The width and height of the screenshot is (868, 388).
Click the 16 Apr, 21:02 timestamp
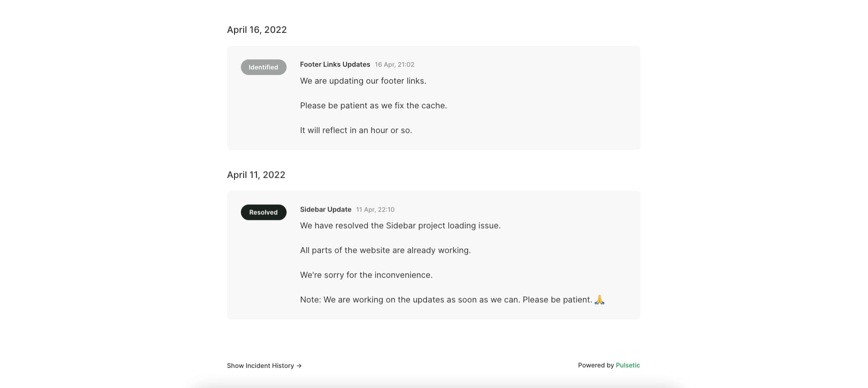pos(394,64)
